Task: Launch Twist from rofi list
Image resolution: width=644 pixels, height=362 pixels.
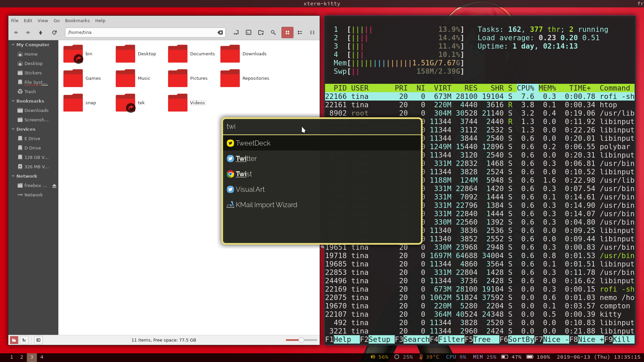Action: click(322, 174)
